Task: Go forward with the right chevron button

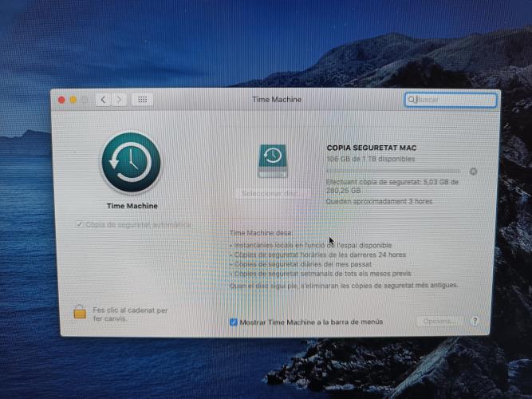Action: click(x=119, y=100)
